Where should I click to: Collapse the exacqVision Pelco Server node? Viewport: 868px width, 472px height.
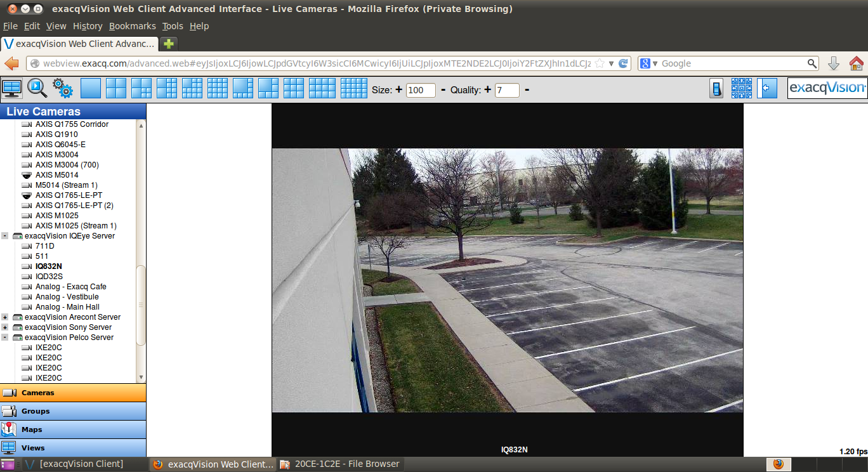5,338
